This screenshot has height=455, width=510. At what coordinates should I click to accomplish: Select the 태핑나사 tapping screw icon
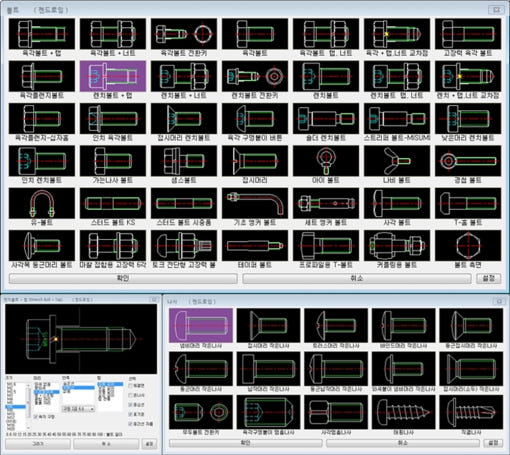coord(403,412)
